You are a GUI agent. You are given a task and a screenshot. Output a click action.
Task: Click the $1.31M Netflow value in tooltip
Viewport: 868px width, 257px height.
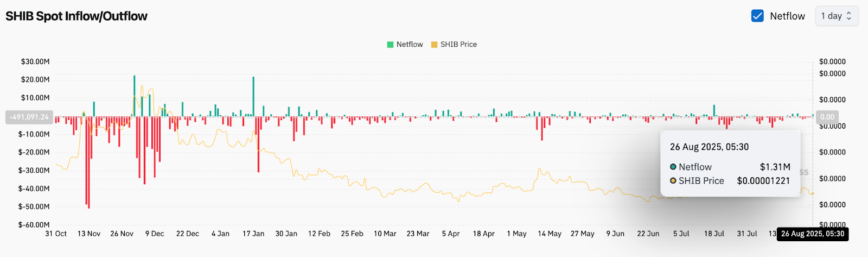tap(775, 167)
